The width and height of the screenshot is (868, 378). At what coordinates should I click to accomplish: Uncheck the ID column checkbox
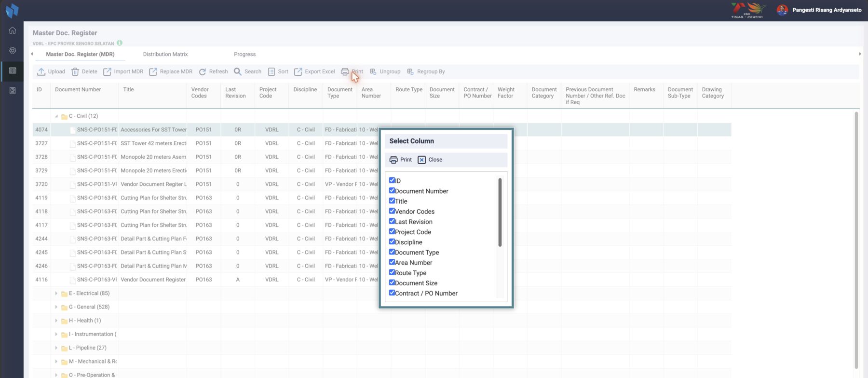pyautogui.click(x=392, y=181)
